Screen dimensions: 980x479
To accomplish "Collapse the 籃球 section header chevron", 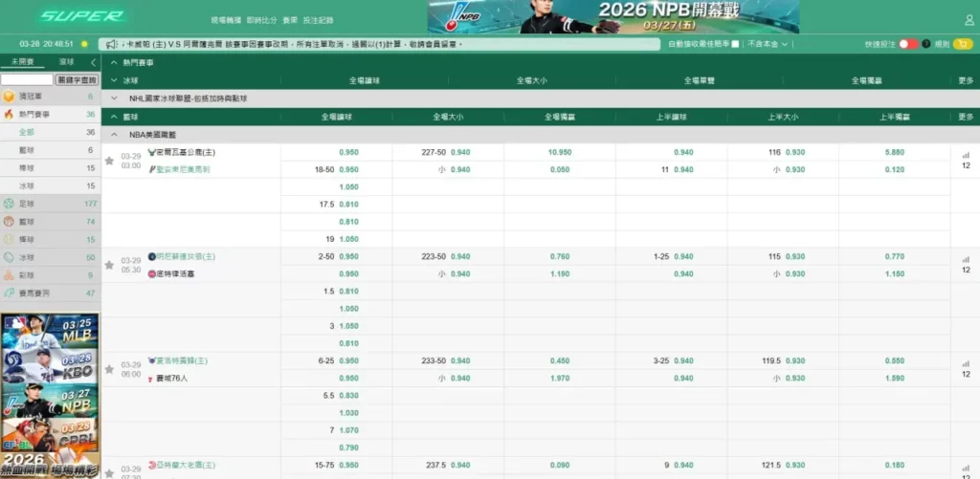I will click(114, 117).
